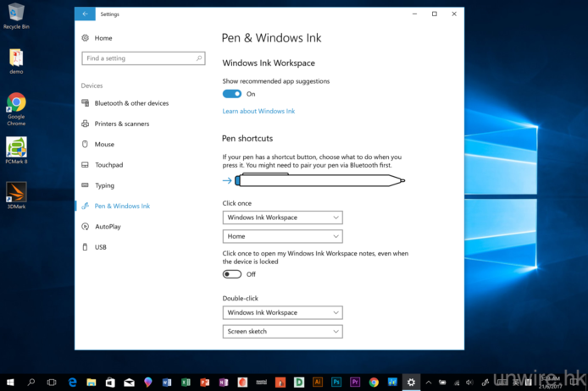Open Learn about Windows Ink link
Viewport: 588px width, 391px height.
click(258, 112)
